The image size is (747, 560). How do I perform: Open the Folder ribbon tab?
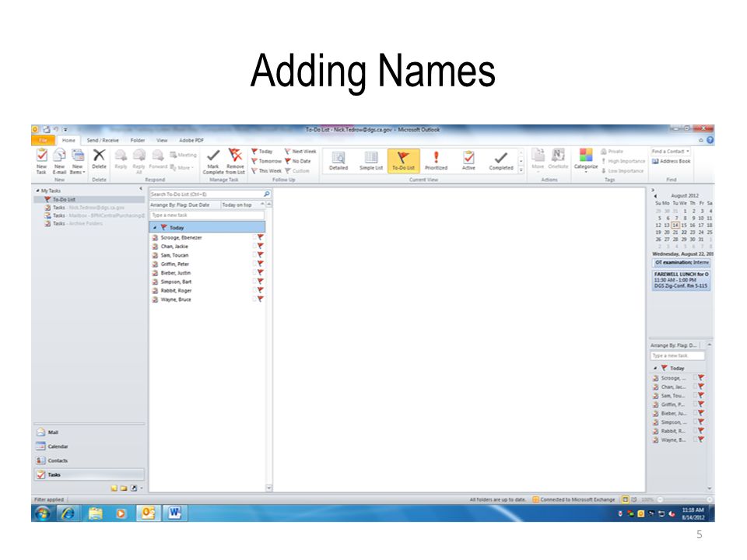pos(137,140)
